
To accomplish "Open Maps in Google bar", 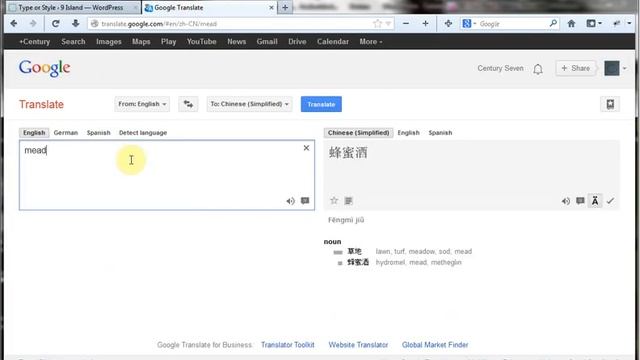I will point(141,42).
